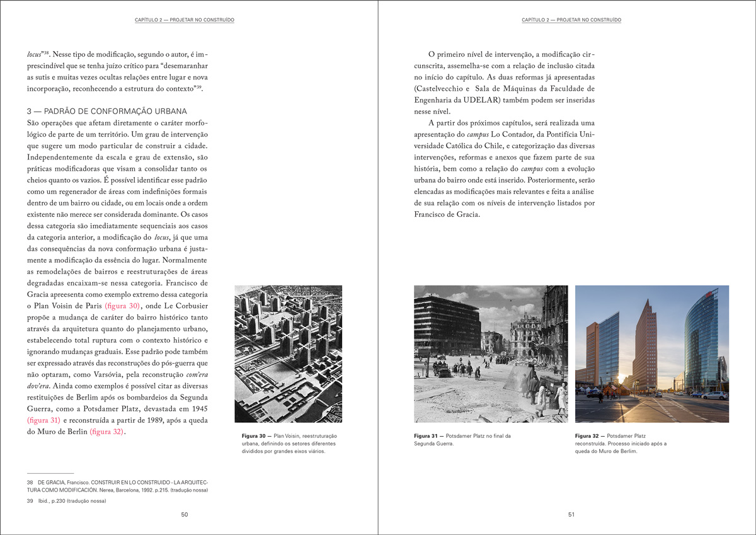756x535 pixels.
Task: Click the words 'Plan Voisin de Paris' in body text
Action: pos(68,306)
